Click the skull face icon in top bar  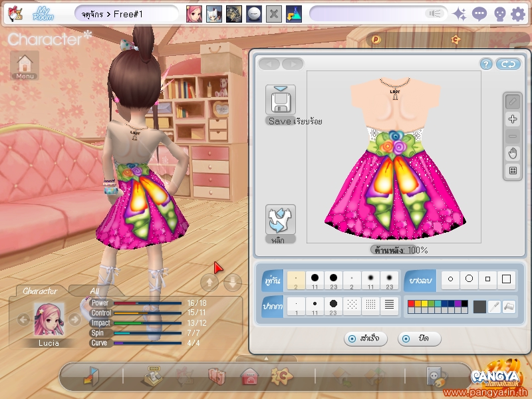499,14
